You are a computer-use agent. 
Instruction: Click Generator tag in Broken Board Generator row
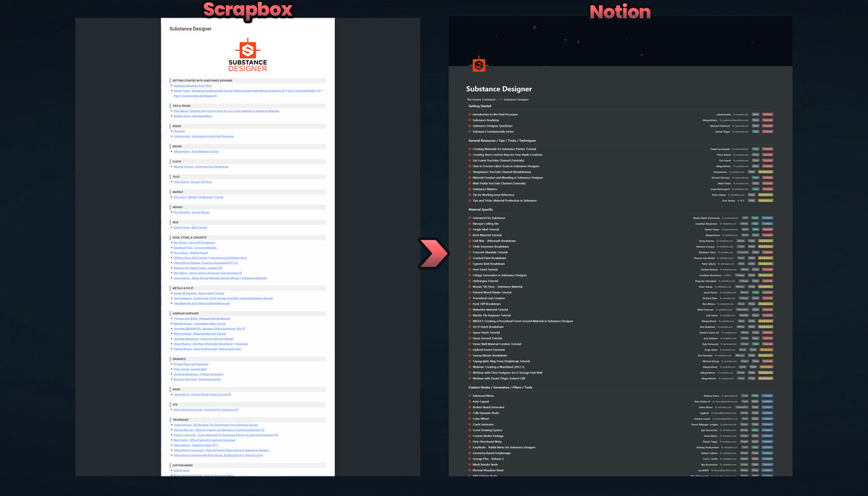pos(742,407)
